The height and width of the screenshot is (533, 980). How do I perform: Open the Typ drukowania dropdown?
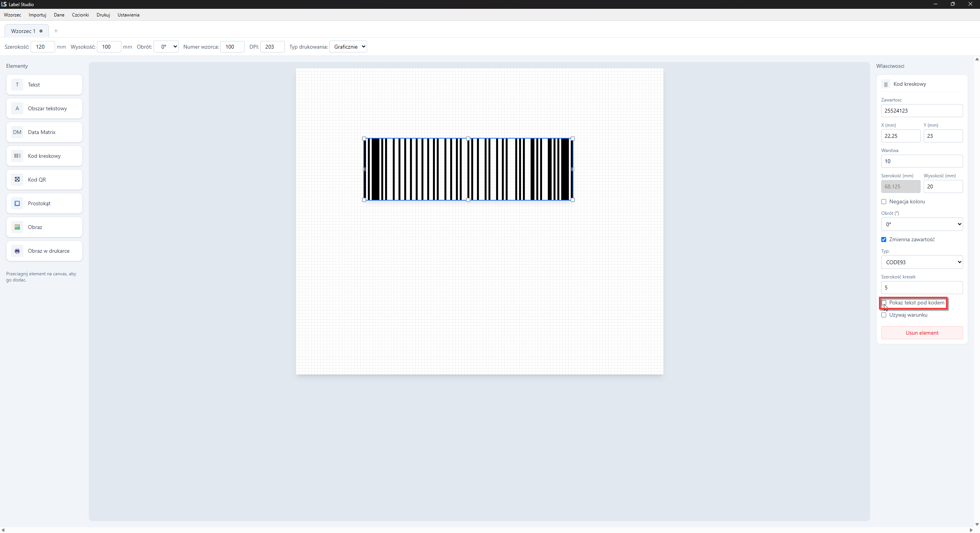click(x=348, y=47)
